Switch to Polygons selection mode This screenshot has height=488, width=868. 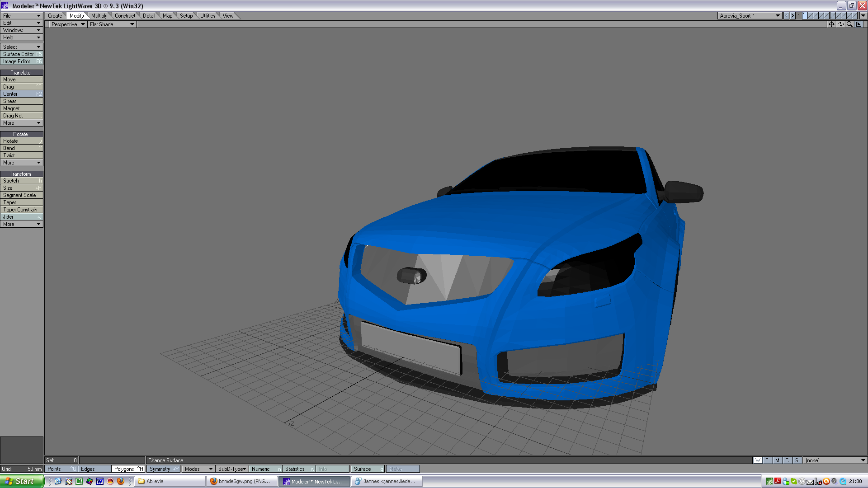click(128, 469)
